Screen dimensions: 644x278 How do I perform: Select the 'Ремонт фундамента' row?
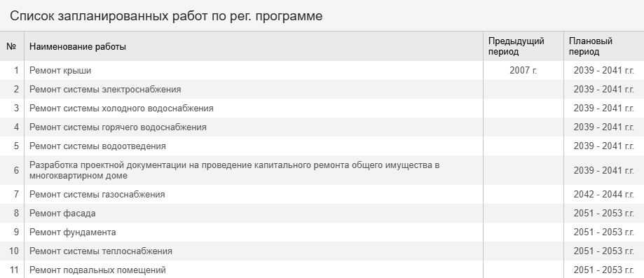322,232
